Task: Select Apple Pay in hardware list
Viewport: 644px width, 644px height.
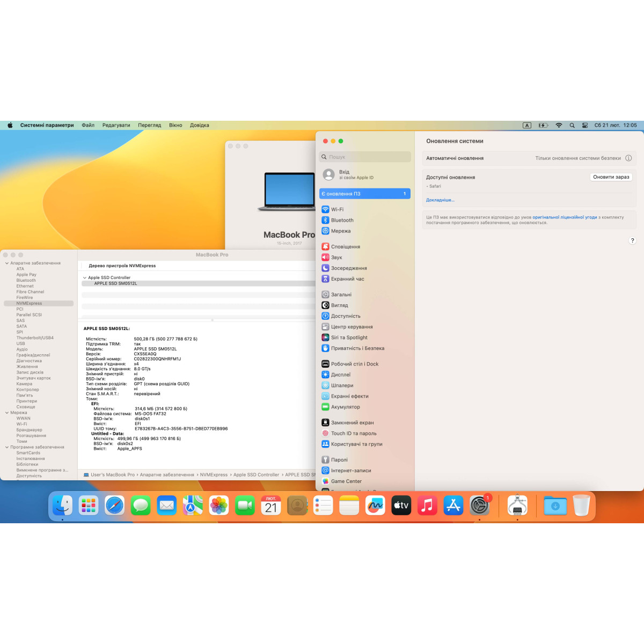Action: click(x=26, y=275)
